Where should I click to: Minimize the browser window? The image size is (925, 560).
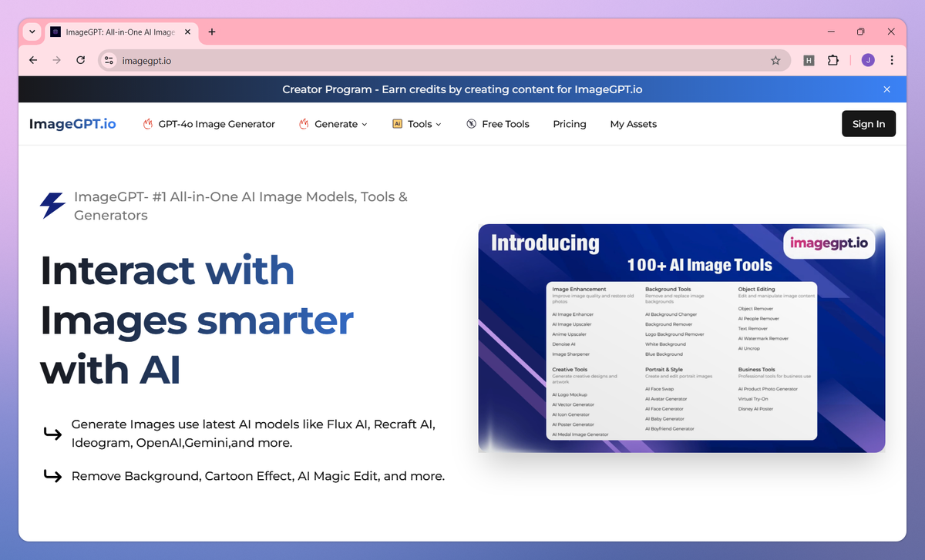click(x=831, y=32)
